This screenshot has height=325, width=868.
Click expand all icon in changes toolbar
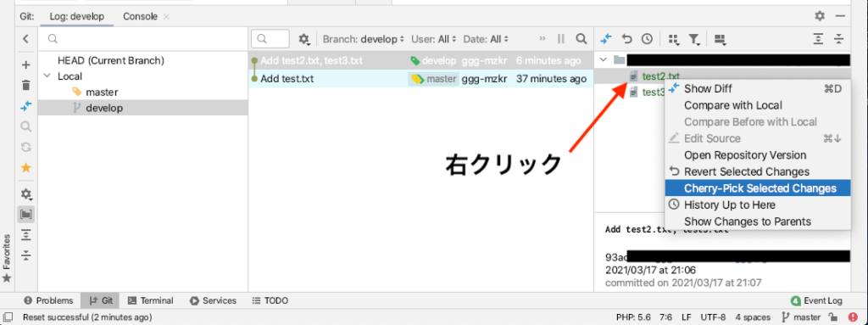[x=819, y=39]
